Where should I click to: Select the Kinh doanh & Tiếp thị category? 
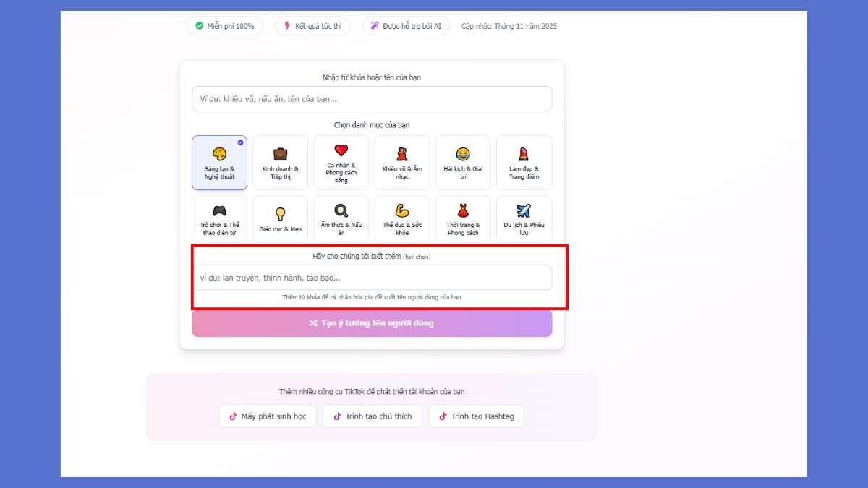[280, 163]
